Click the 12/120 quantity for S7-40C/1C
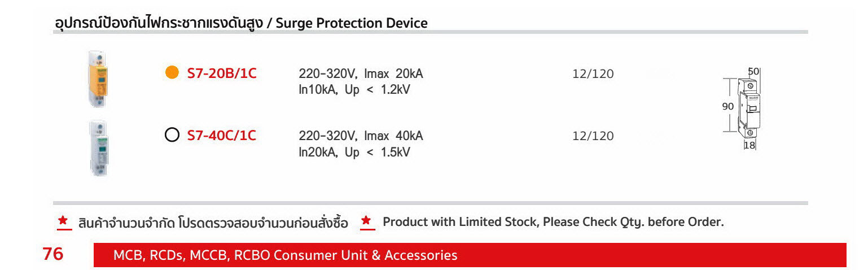This screenshot has width=868, height=270. 593,136
